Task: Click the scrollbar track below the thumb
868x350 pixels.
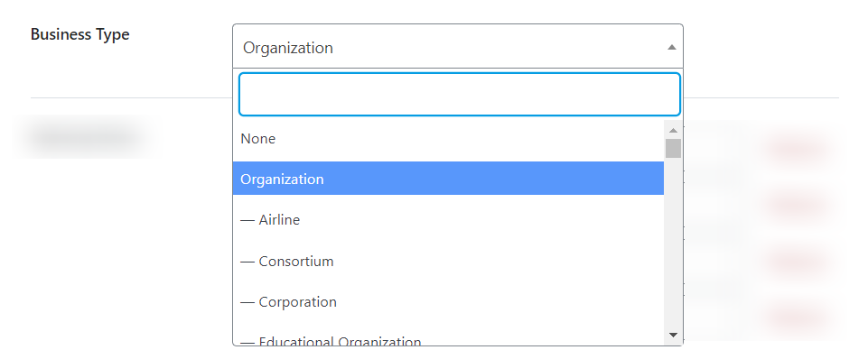Action: 673,244
